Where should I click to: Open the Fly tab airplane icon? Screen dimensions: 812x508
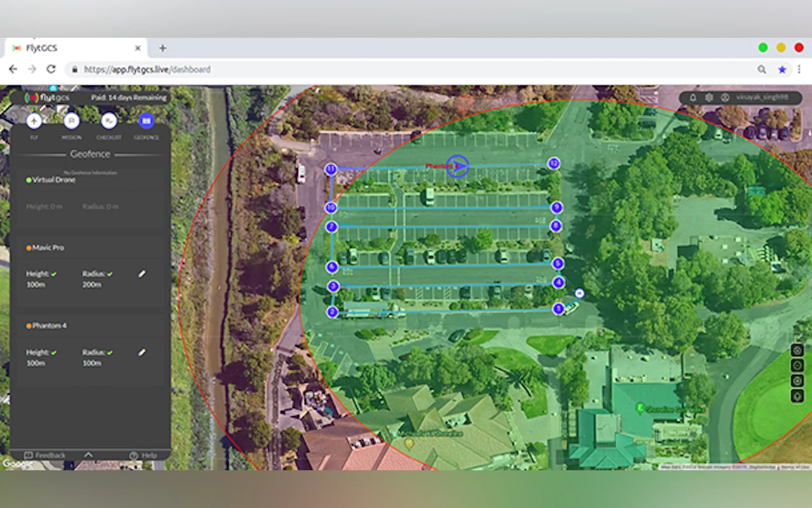click(x=34, y=121)
